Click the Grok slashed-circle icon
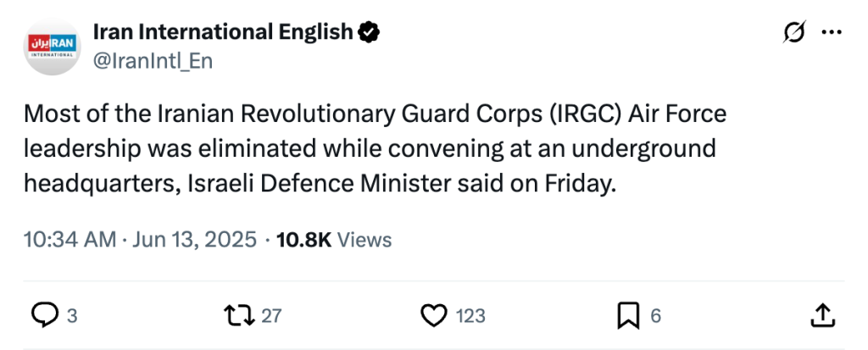 (x=795, y=33)
